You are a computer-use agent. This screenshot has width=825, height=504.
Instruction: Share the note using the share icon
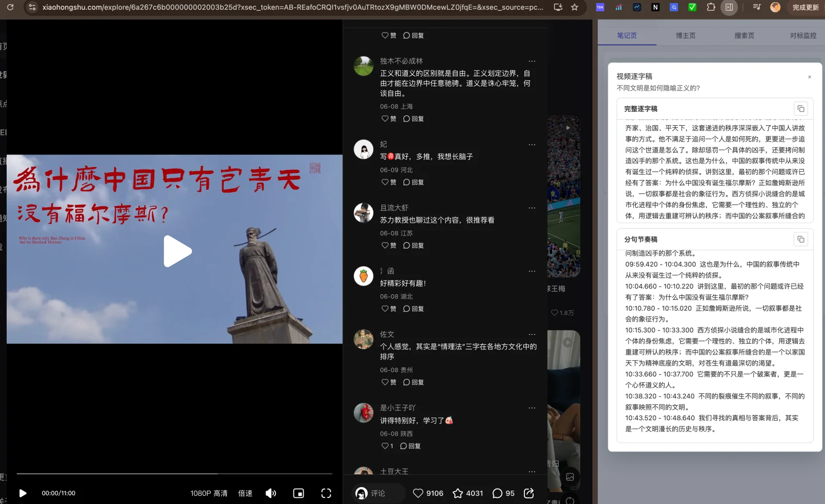click(x=529, y=493)
